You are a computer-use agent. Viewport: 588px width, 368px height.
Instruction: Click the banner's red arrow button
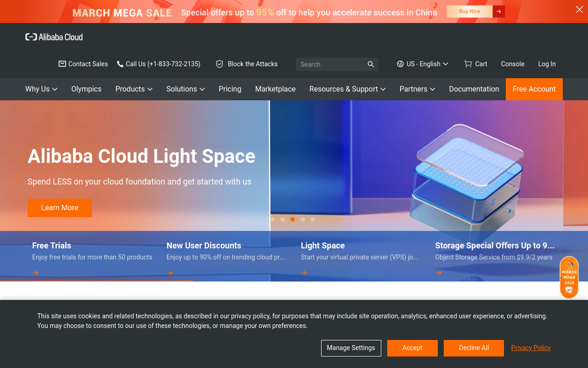coord(499,11)
